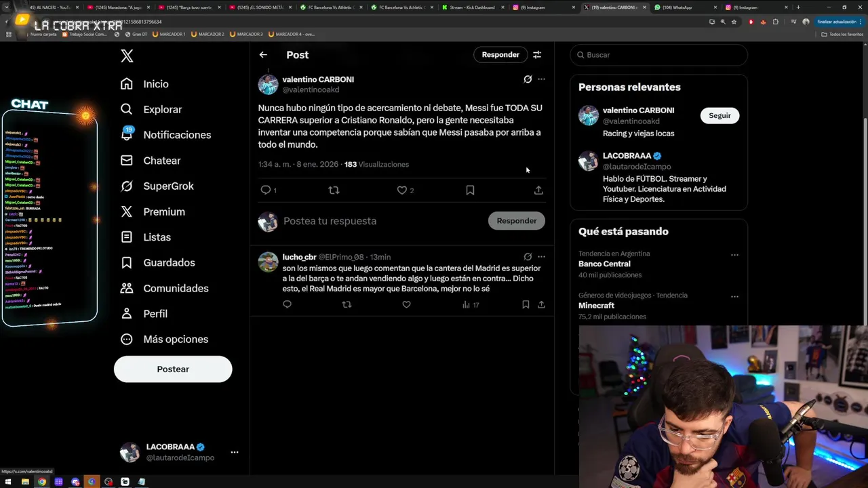Open X home via logo icon
This screenshot has width=868, height=488.
click(x=127, y=56)
